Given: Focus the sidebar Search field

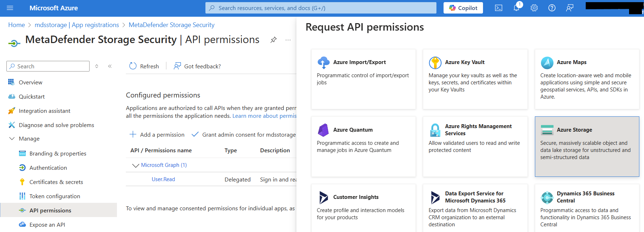Looking at the screenshot, I should [48, 66].
